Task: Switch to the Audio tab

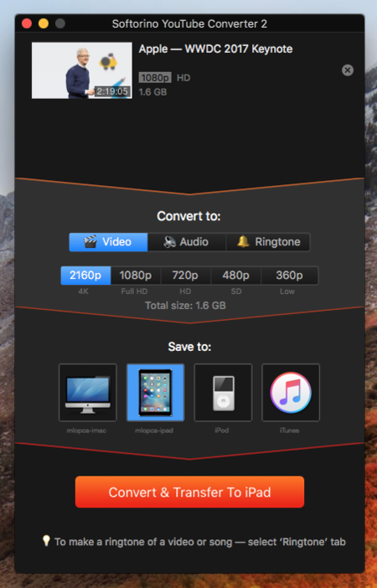Action: 187,242
